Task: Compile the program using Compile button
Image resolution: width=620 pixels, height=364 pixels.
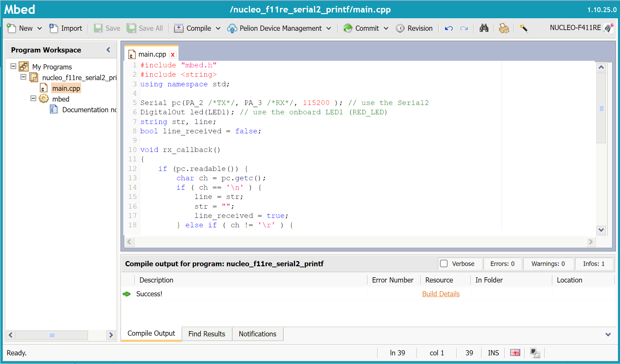Action: click(193, 28)
